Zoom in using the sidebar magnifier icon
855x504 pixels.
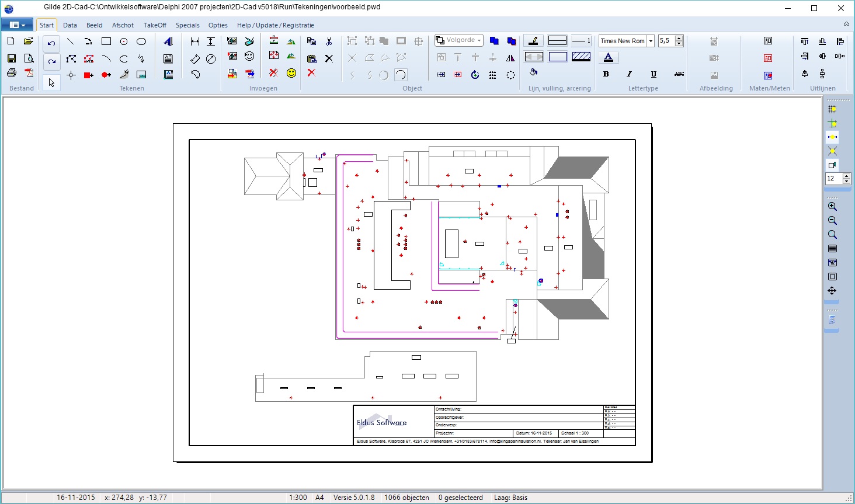[x=832, y=206]
